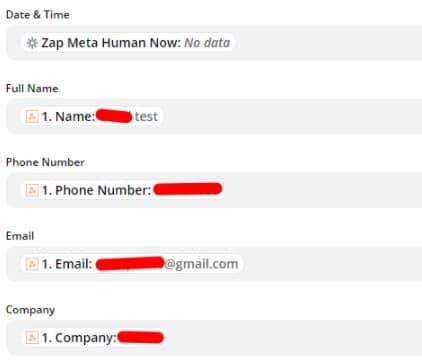This screenshot has height=364, width=422.
Task: Click empty area of Email field
Action: click(x=332, y=264)
